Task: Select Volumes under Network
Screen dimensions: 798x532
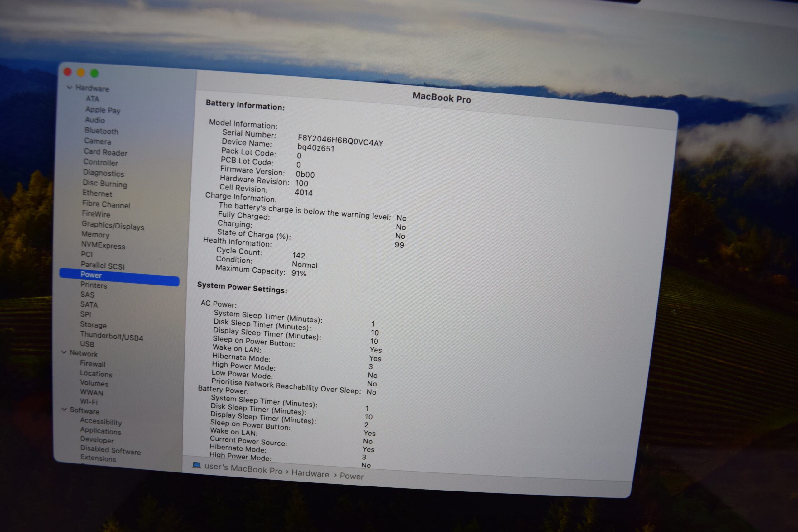Action: coord(94,383)
